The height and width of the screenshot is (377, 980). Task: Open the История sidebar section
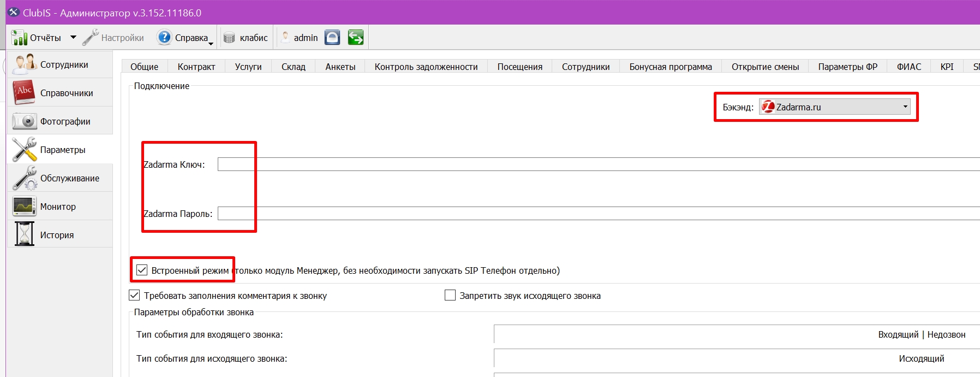[x=59, y=235]
